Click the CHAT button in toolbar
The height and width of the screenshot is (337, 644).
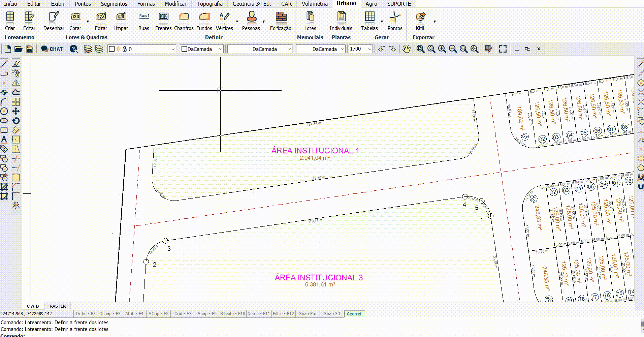click(x=52, y=49)
